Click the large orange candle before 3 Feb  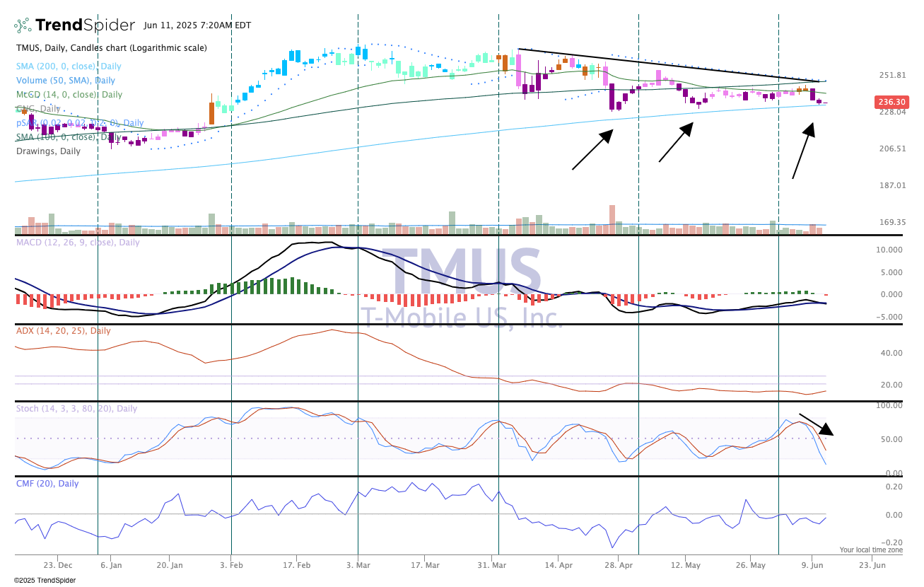pos(211,112)
